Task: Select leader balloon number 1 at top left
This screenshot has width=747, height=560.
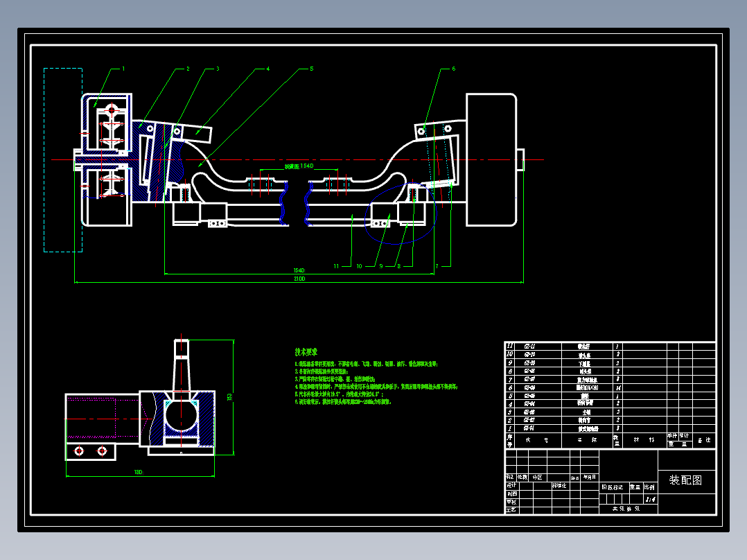Action: 123,69
